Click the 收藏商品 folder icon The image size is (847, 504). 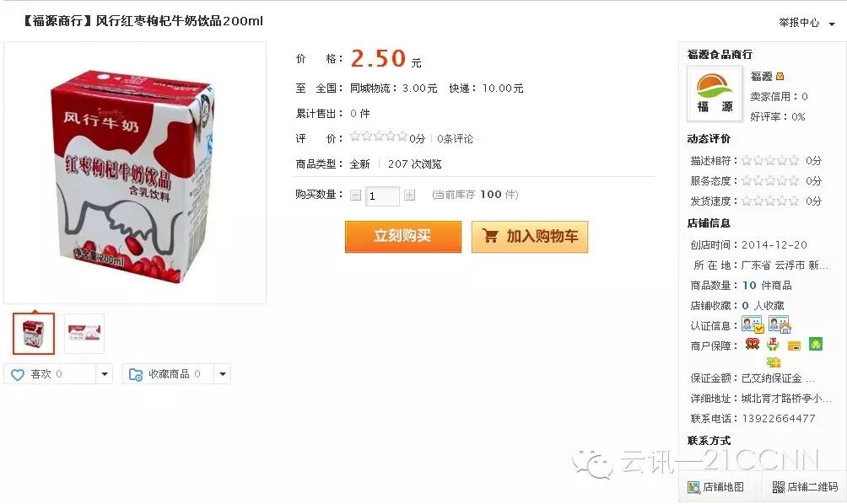(x=136, y=374)
